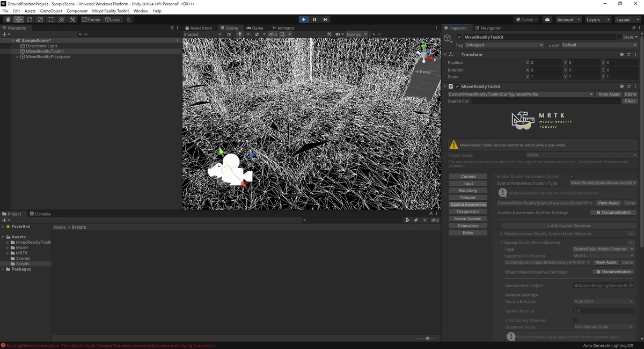Expand the MRTK folder in Assets

(x=8, y=253)
